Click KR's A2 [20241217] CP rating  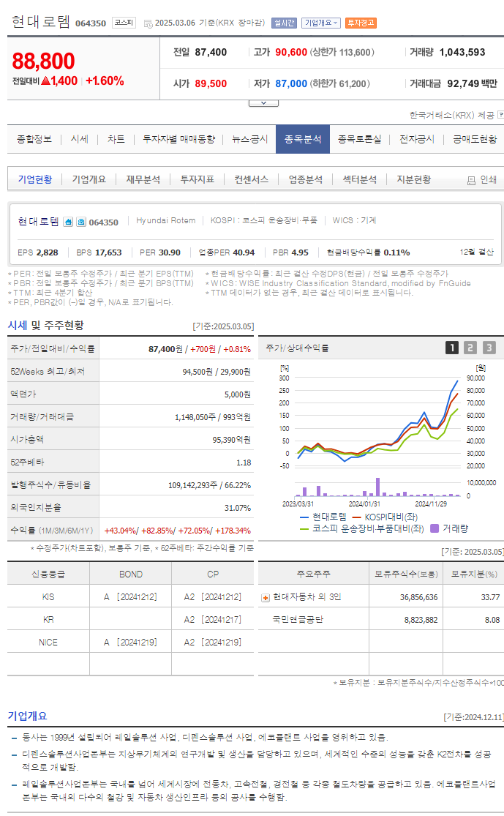pos(213,620)
